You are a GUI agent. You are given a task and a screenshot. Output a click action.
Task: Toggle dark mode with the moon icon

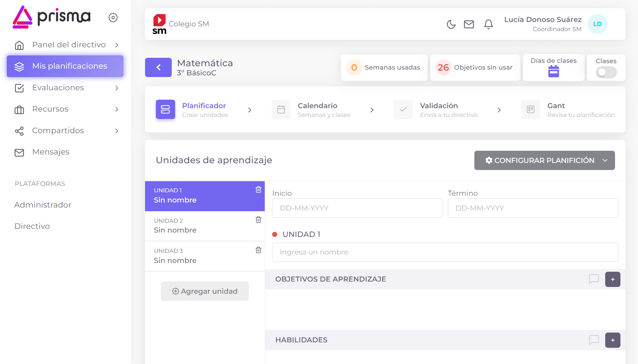[x=451, y=24]
